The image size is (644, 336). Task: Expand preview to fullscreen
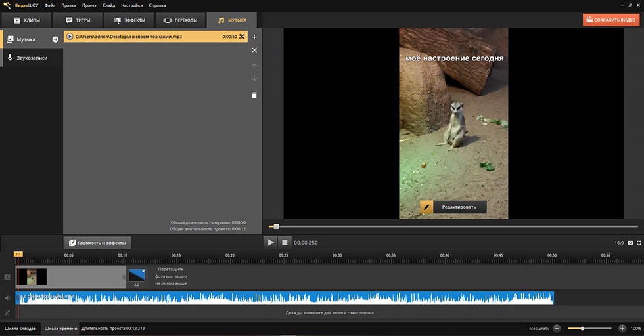coord(639,243)
